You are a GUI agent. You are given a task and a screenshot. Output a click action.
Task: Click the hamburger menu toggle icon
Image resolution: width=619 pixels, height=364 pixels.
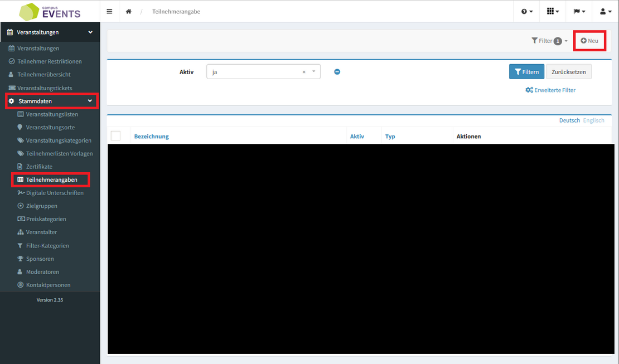tap(109, 11)
